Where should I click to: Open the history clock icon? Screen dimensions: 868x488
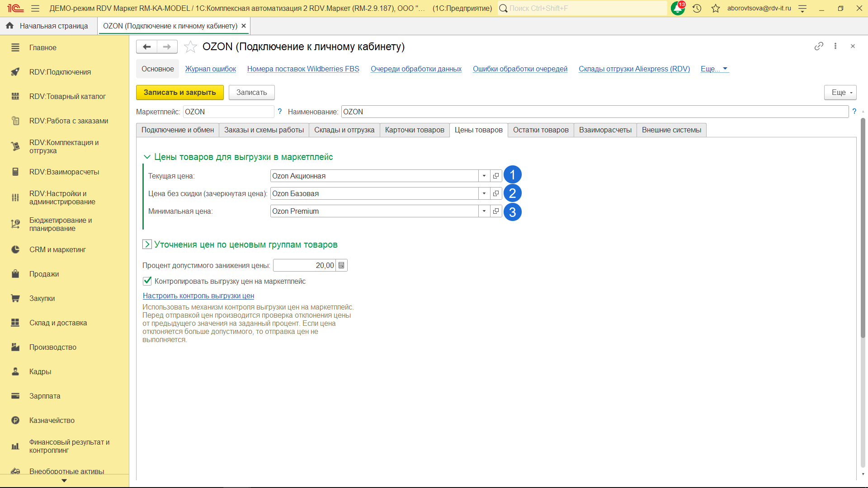tap(697, 8)
